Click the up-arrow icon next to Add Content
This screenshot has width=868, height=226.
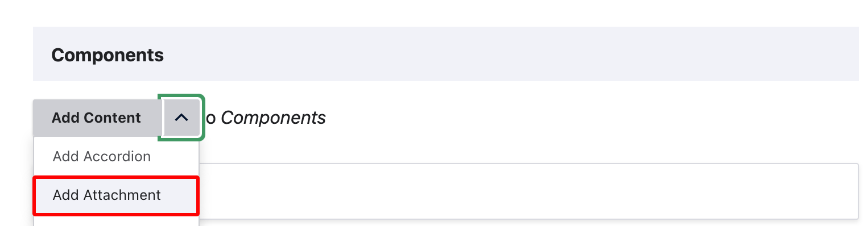pos(181,118)
